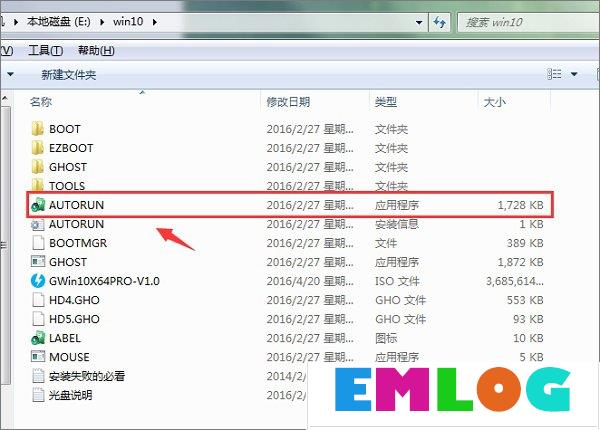Click the 553 KB size cell
The image size is (600, 430).
[525, 300]
